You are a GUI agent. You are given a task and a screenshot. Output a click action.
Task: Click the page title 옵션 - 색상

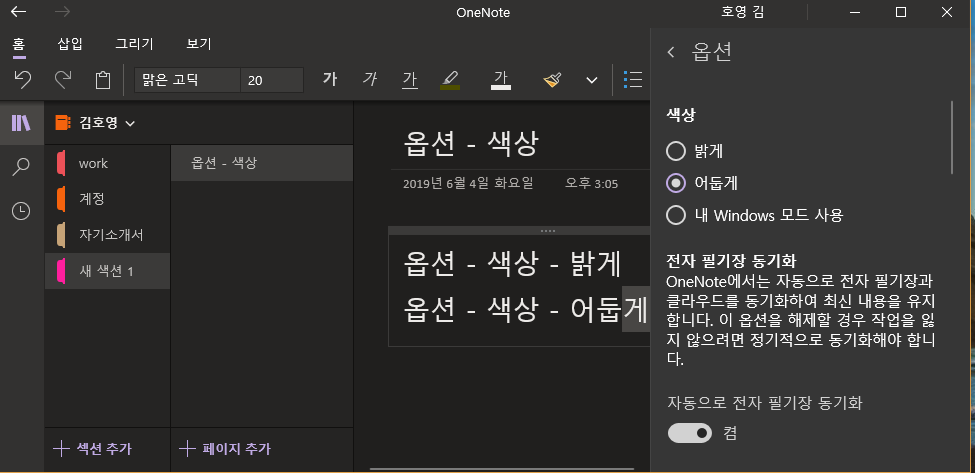(x=471, y=144)
